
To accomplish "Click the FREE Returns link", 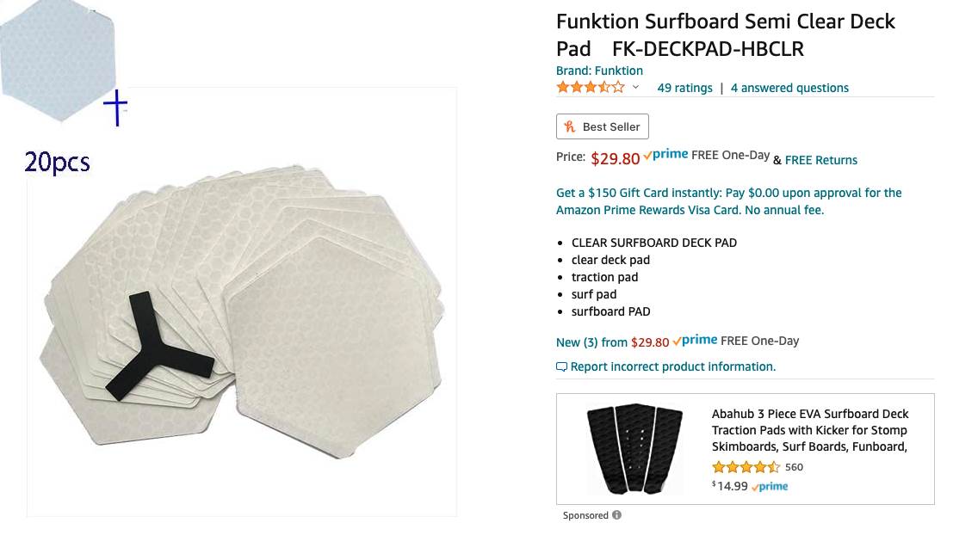I will (820, 160).
